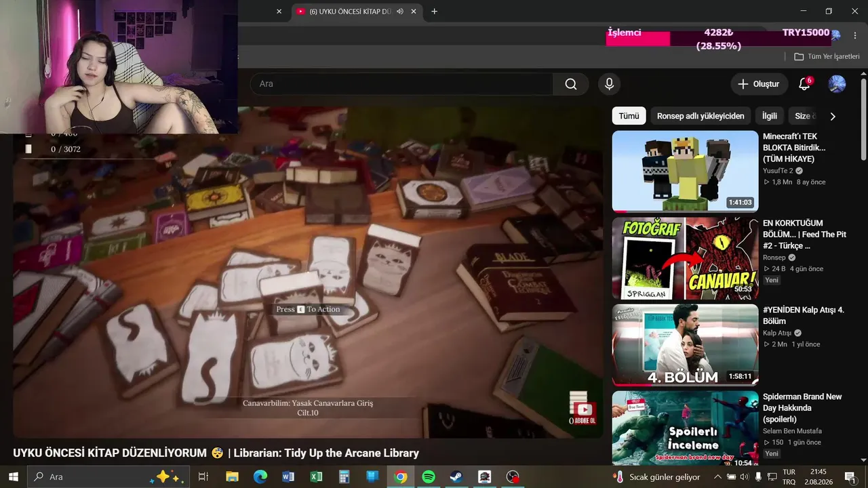This screenshot has height=488, width=868.
Task: Show more filter chips with the arrow
Action: (833, 116)
